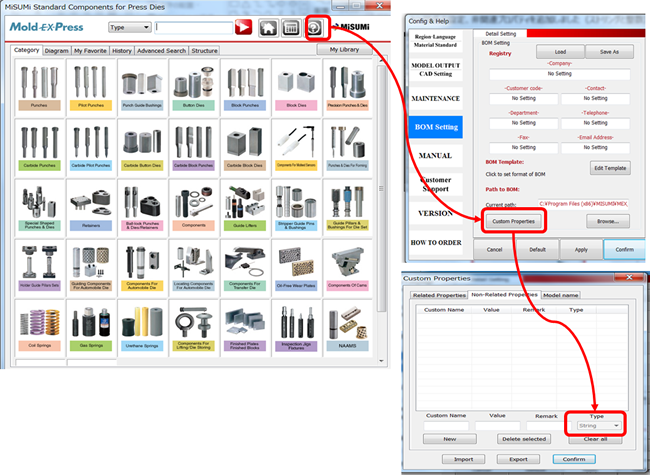This screenshot has height=475, width=650.
Task: Switch to the Advanced Search tab
Action: tap(161, 51)
